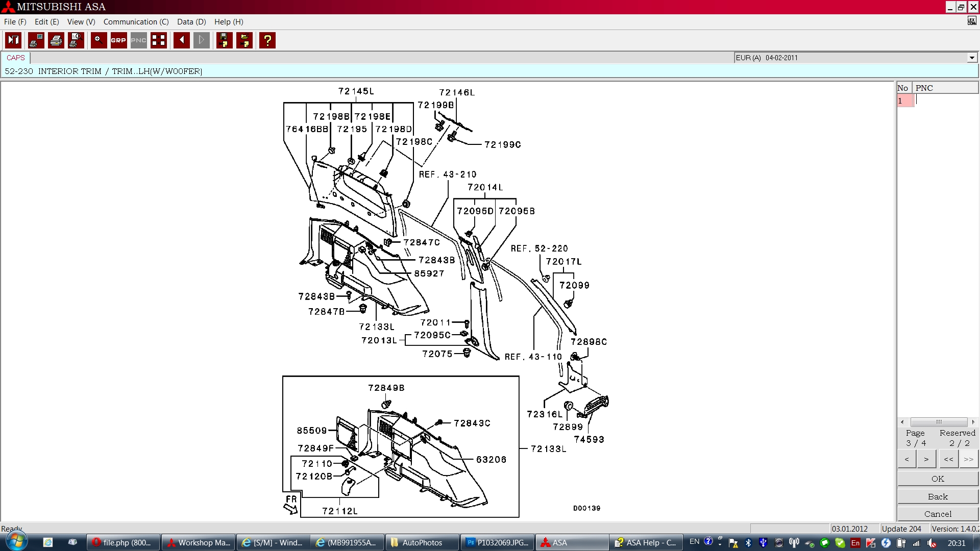
Task: Go back with left arrow toolbar icon
Action: (x=181, y=40)
